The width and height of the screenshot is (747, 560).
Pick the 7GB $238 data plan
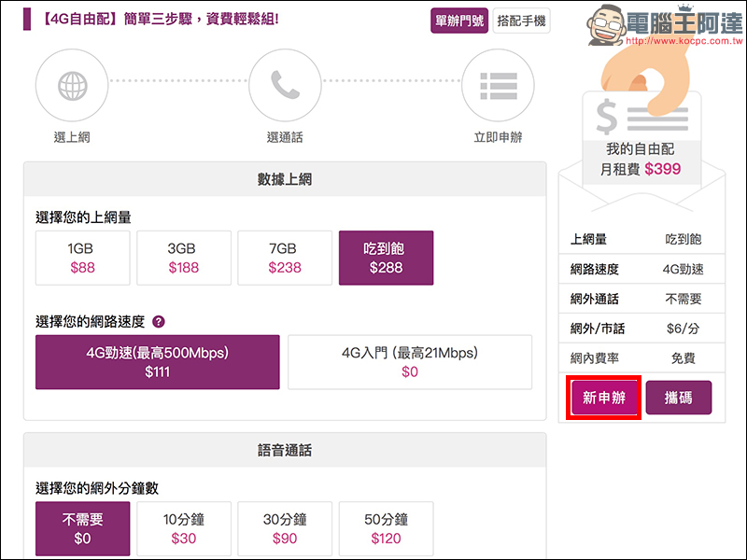point(285,259)
